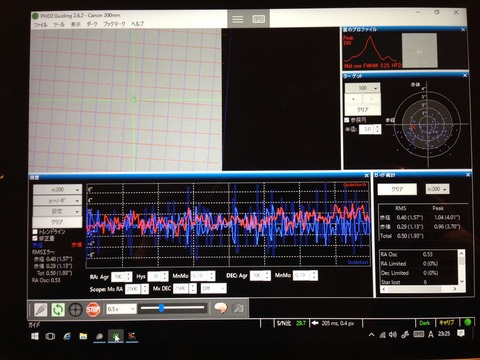Click the クリア button in graph panel
The image size is (480, 360).
[57, 222]
